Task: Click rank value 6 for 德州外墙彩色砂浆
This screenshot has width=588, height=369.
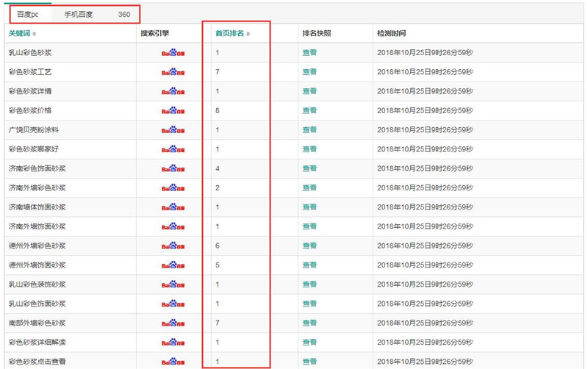Action: [x=218, y=246]
